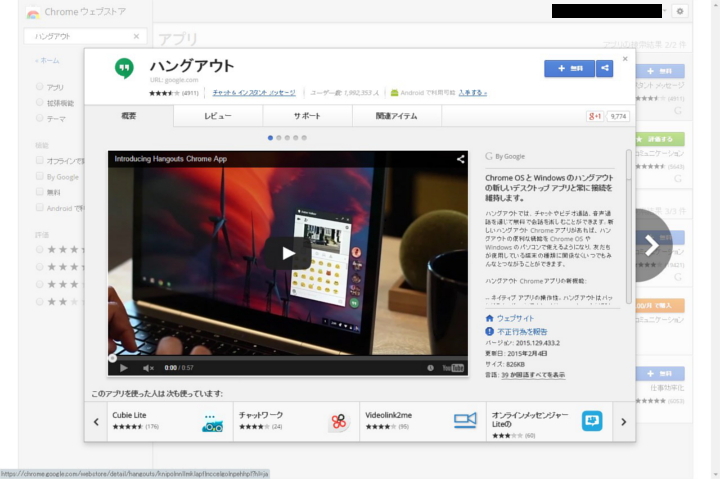Image resolution: width=720 pixels, height=479 pixels.
Task: Click the Cubie Lite app icon
Action: tap(212, 423)
